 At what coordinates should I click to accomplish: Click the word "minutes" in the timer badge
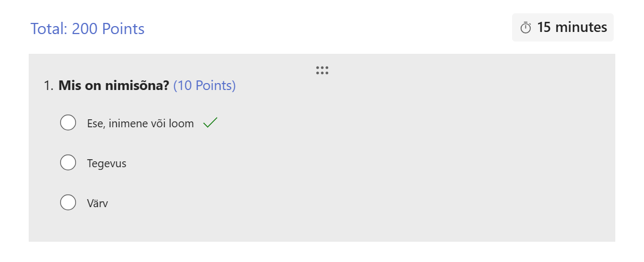coord(581,27)
